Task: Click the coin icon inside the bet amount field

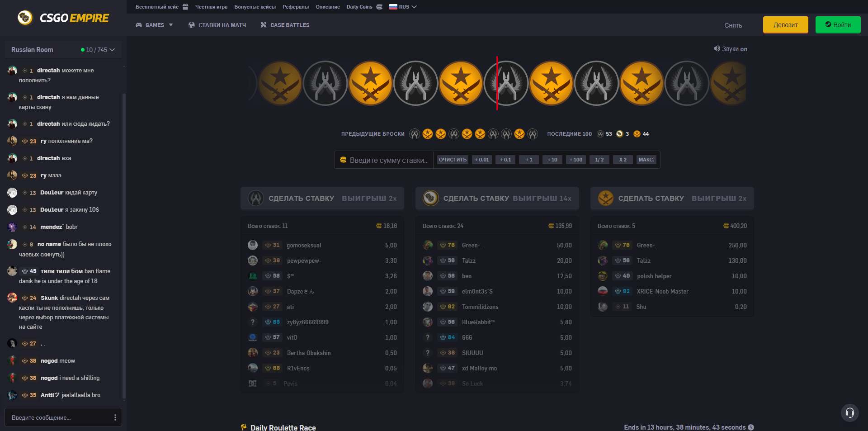Action: click(344, 159)
